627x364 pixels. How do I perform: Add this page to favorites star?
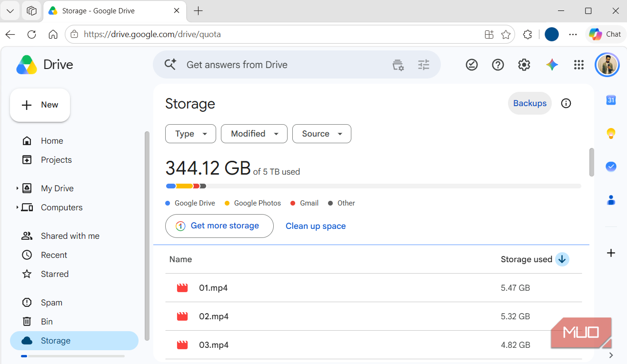pyautogui.click(x=506, y=34)
